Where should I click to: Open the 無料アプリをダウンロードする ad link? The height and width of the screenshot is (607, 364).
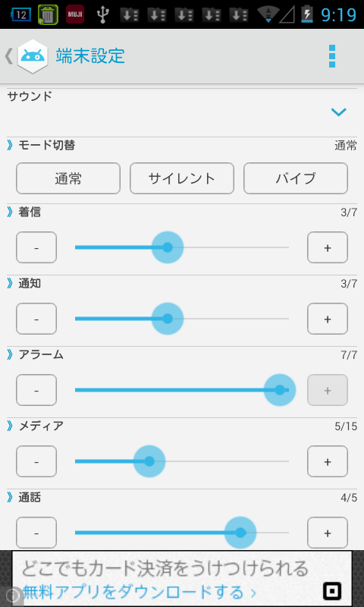point(140,592)
